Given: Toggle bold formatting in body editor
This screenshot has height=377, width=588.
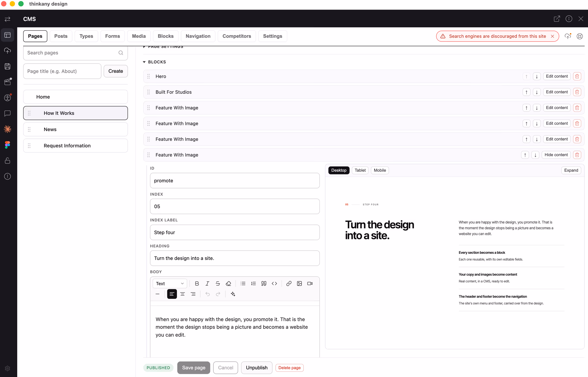Looking at the screenshot, I should tap(197, 283).
